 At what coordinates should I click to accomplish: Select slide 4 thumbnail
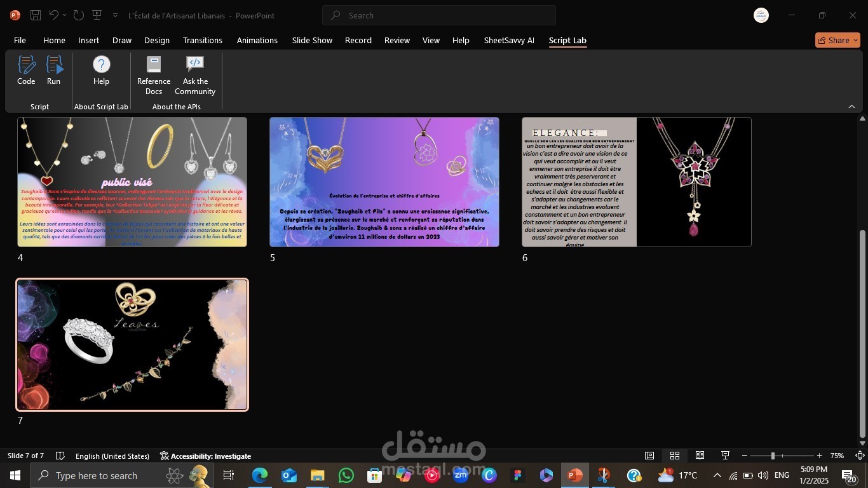coord(132,182)
